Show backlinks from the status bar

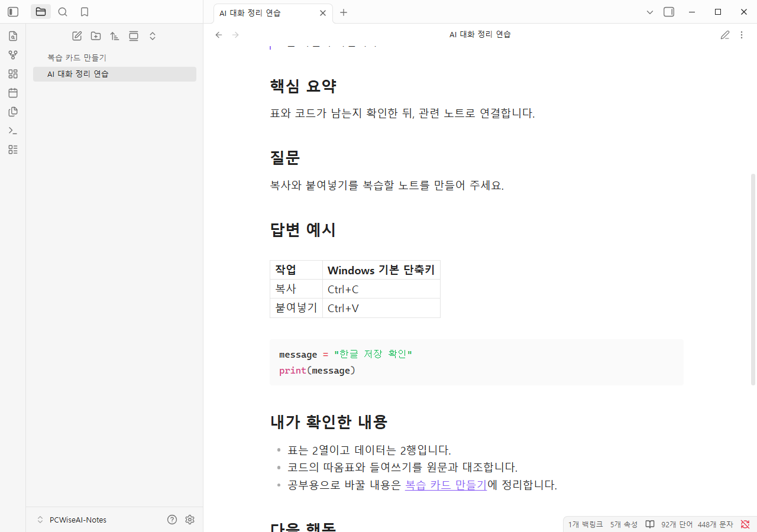585,524
